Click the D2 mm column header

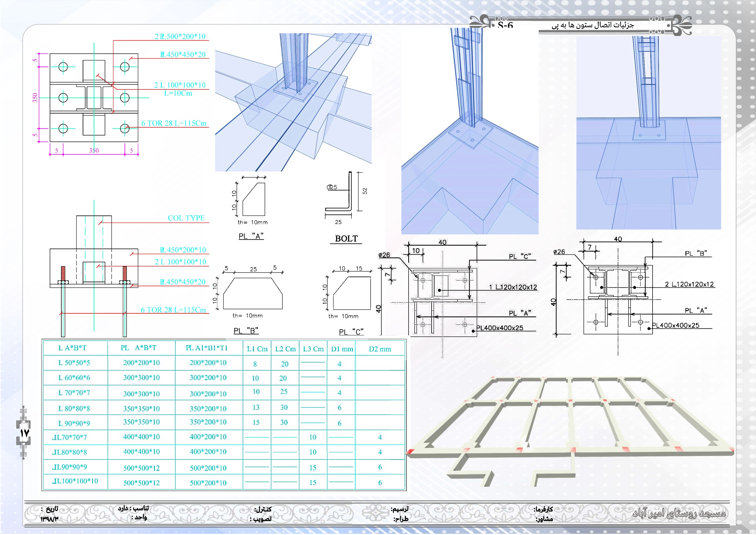point(380,349)
